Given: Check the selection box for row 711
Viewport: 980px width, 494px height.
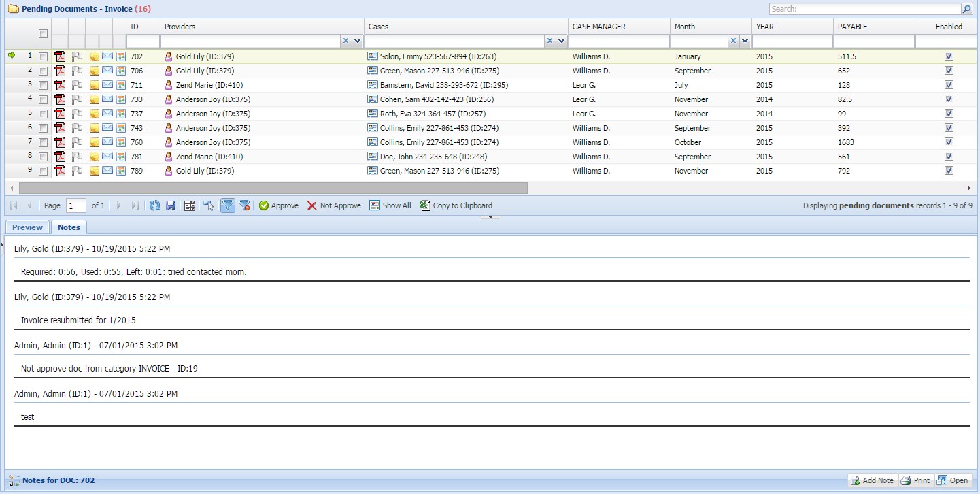Looking at the screenshot, I should click(x=43, y=85).
